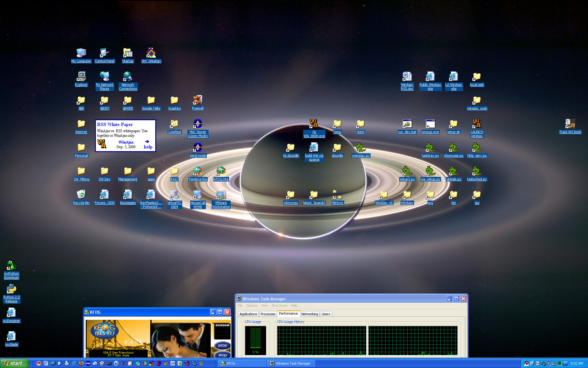The height and width of the screenshot is (368, 588).
Task: Open the Freecell desktop shortcut
Action: 198,100
